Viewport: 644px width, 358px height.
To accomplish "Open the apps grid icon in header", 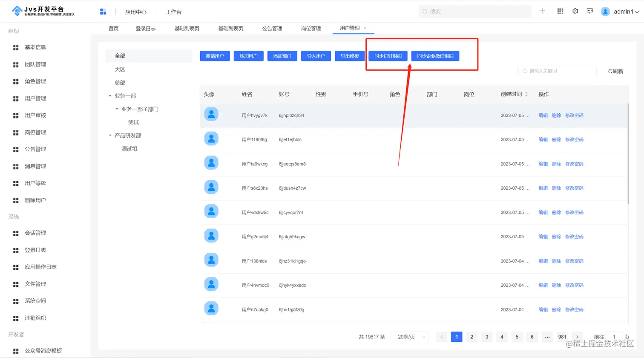I will coord(560,12).
